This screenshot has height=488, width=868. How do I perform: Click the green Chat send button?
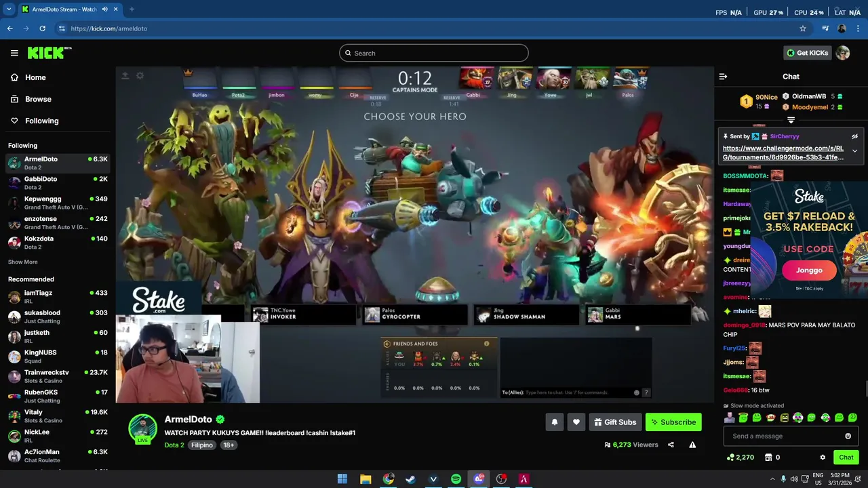(x=846, y=457)
